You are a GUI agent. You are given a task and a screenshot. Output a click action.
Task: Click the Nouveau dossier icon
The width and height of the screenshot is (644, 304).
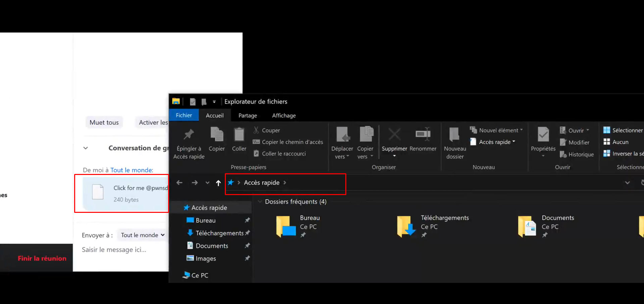click(x=454, y=135)
